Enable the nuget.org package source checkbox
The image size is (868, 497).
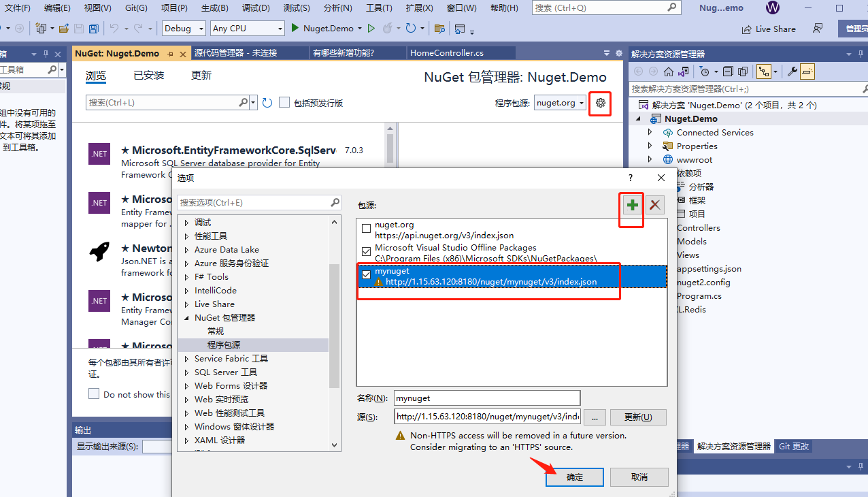[x=367, y=229]
